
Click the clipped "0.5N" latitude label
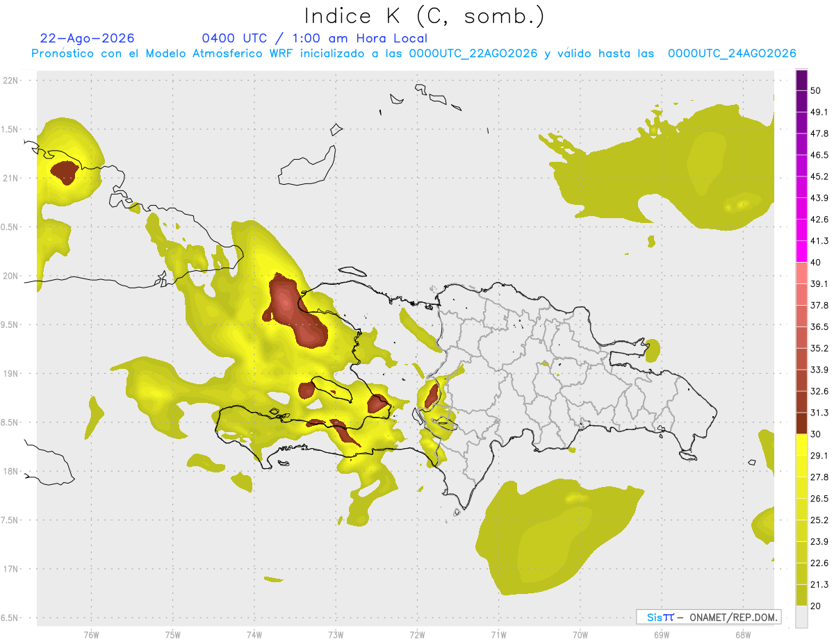coord(10,227)
